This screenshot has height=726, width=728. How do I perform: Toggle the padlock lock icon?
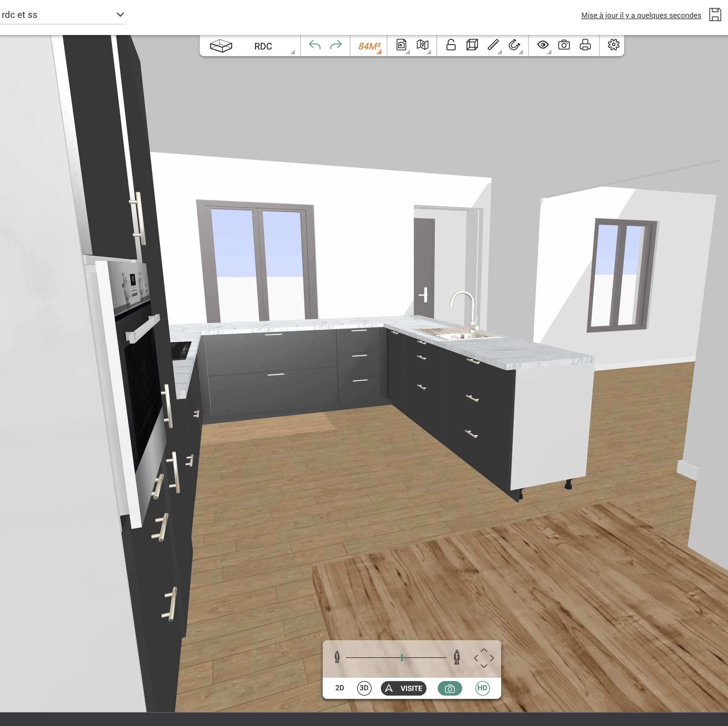click(x=451, y=45)
